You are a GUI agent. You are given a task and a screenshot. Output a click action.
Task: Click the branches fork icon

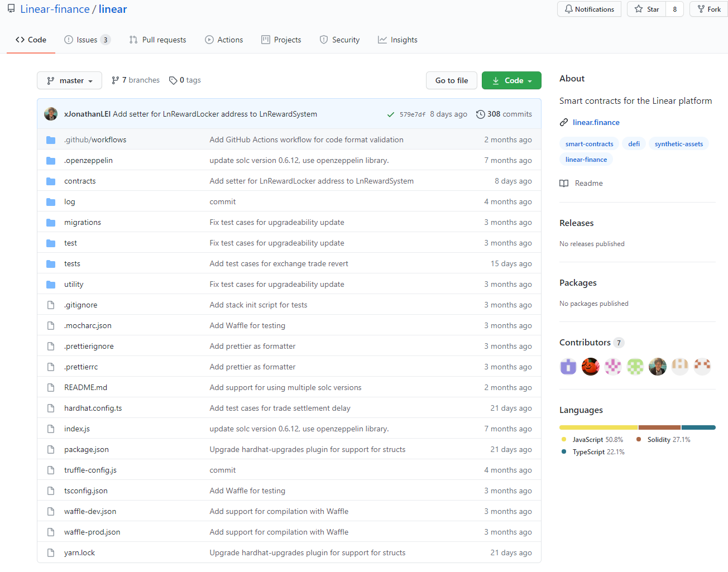click(x=115, y=80)
